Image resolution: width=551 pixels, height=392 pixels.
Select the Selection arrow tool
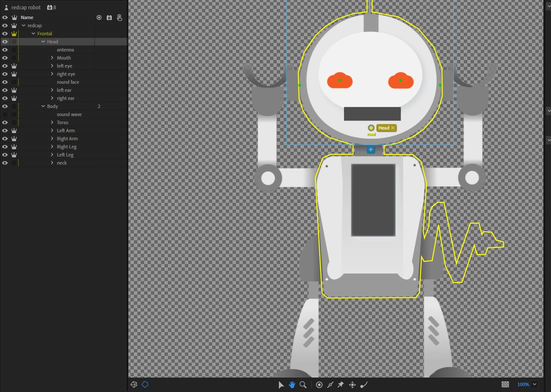pos(281,385)
